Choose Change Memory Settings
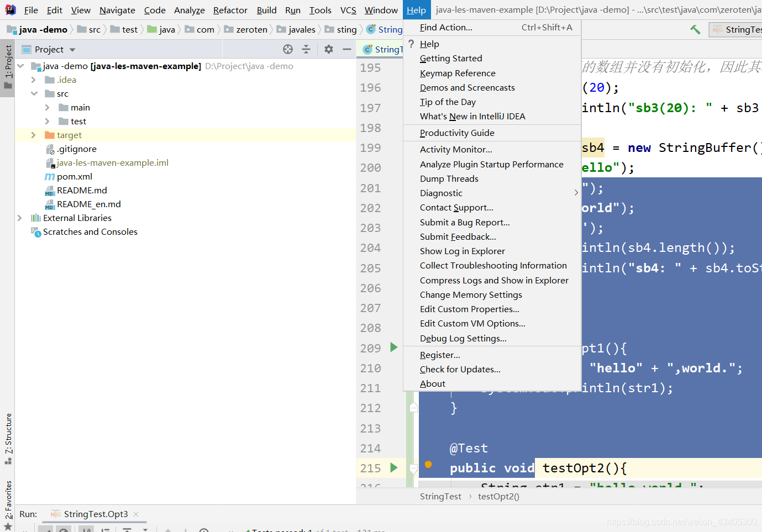 coord(492,294)
